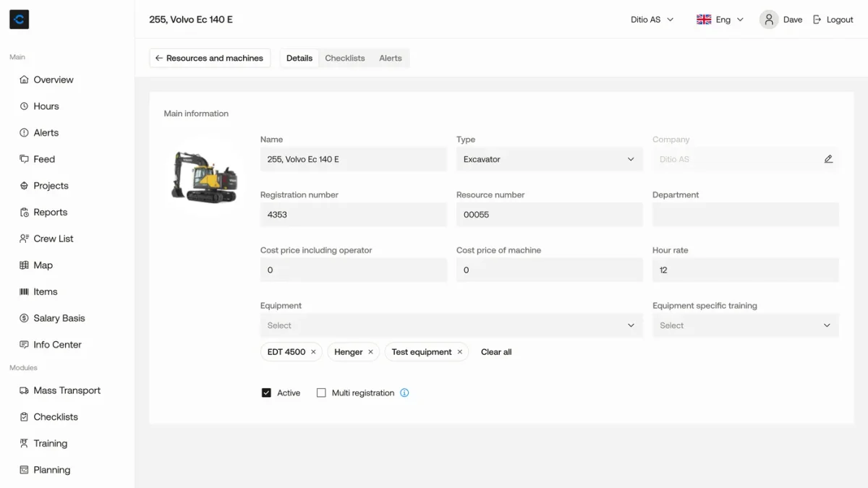The width and height of the screenshot is (868, 488).
Task: Expand the Ditio AS company switcher
Action: [652, 20]
